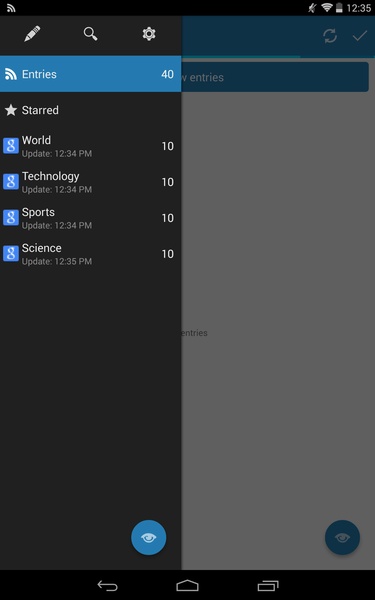
Task: Toggle read visibility with drawer eye button
Action: tap(148, 537)
